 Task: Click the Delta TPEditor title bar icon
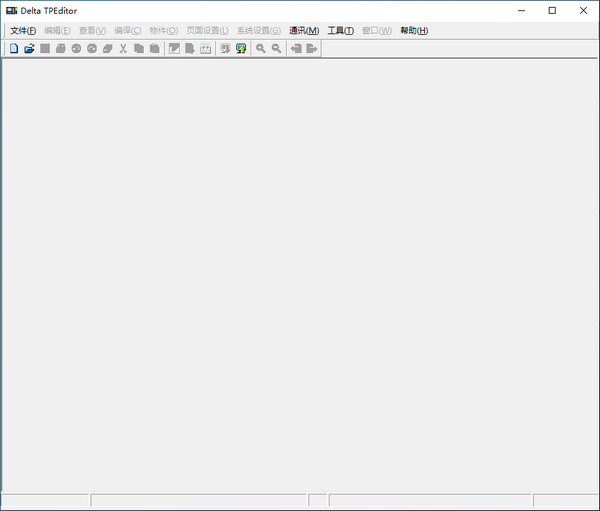tap(11, 11)
